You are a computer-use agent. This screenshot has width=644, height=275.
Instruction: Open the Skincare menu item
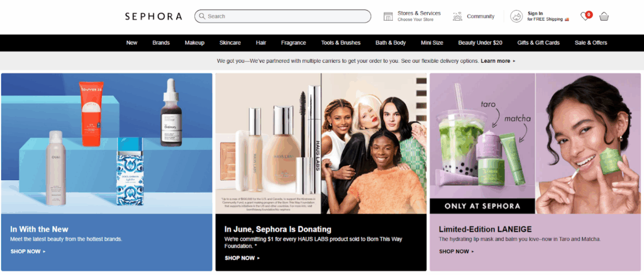pos(230,43)
